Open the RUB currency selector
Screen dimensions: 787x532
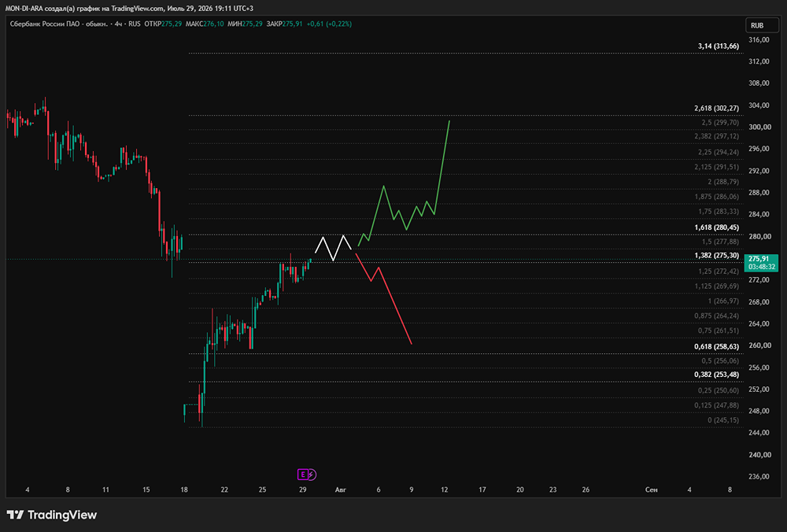pyautogui.click(x=761, y=25)
